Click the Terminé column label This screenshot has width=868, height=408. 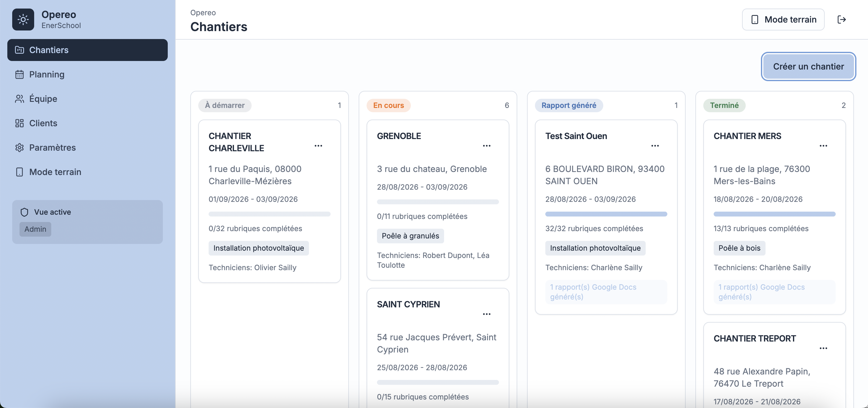(x=724, y=106)
